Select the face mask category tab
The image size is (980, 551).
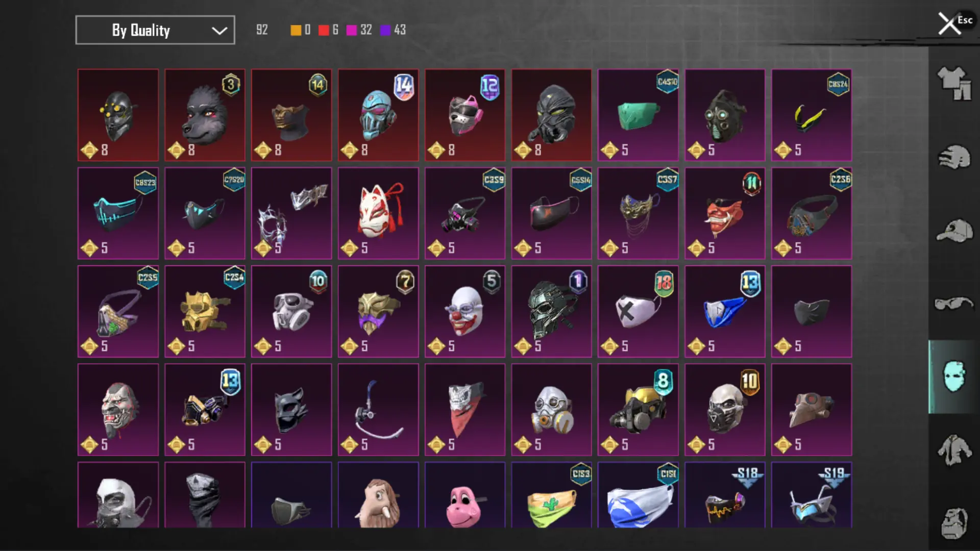click(x=954, y=377)
